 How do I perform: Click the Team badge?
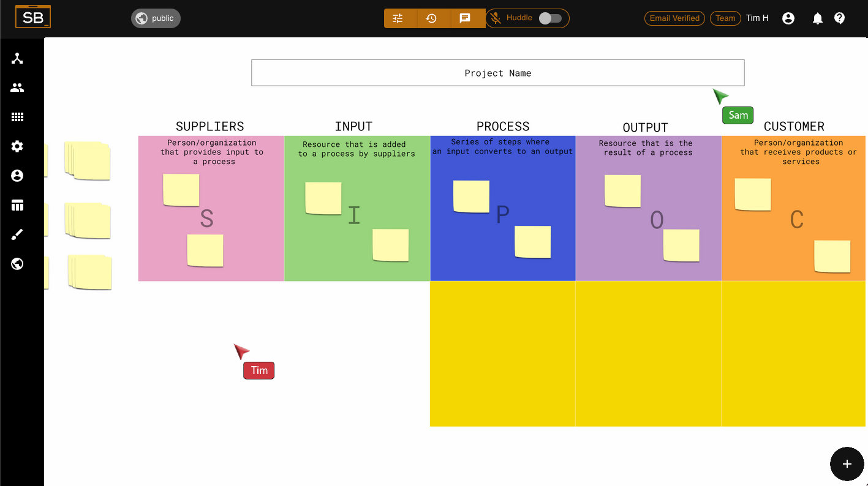[x=725, y=18]
